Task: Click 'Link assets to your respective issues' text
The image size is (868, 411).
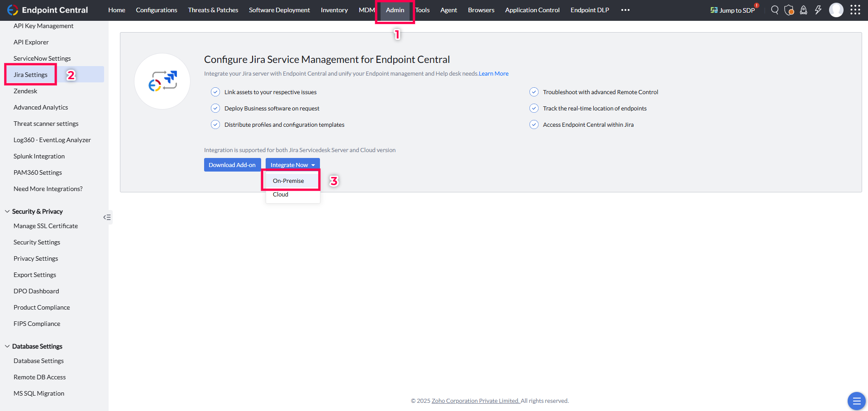Action: pyautogui.click(x=271, y=92)
